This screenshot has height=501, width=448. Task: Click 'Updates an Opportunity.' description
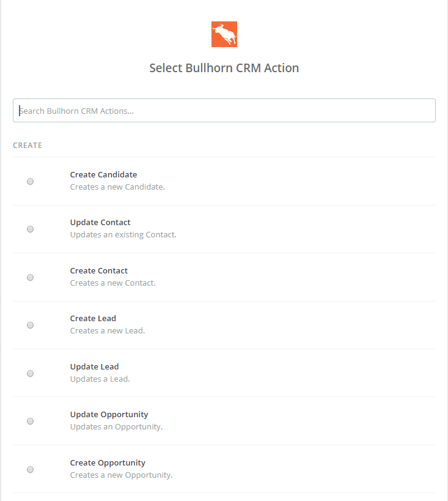point(116,427)
